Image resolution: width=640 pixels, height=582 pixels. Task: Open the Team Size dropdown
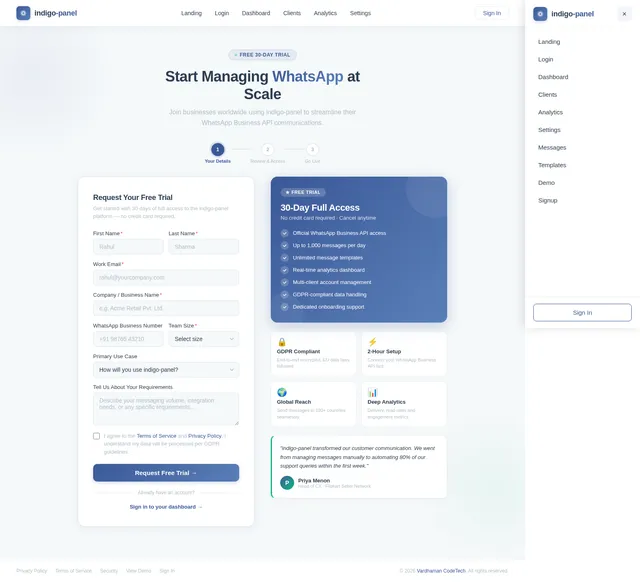[x=204, y=339]
